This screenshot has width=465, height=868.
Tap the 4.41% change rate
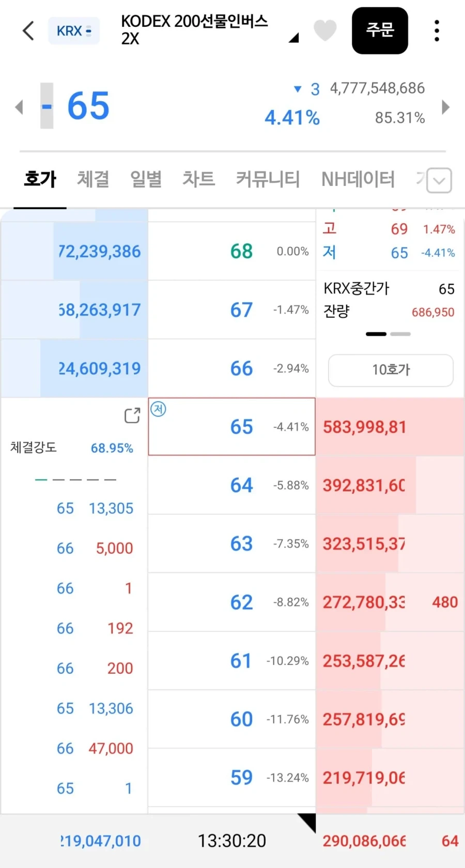pyautogui.click(x=292, y=117)
